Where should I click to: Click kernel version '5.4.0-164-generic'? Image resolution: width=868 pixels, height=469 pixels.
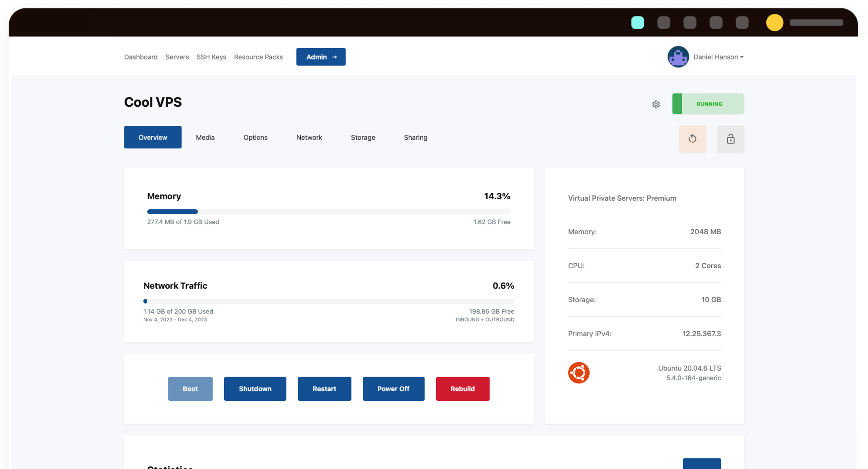[693, 378]
